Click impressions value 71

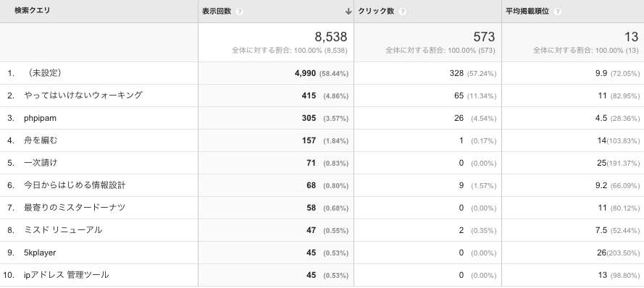[311, 163]
